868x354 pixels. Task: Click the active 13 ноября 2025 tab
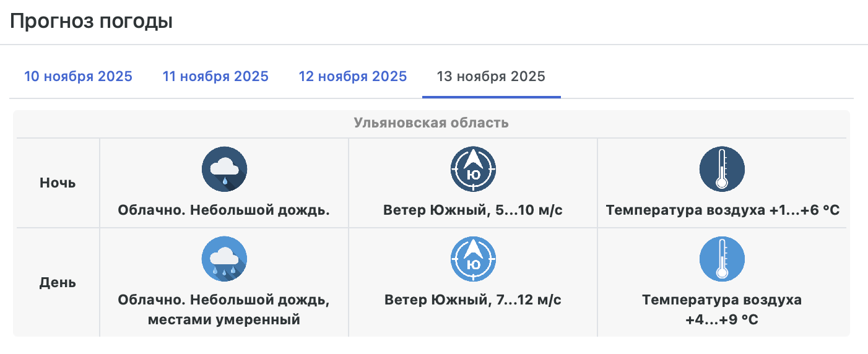point(491,77)
